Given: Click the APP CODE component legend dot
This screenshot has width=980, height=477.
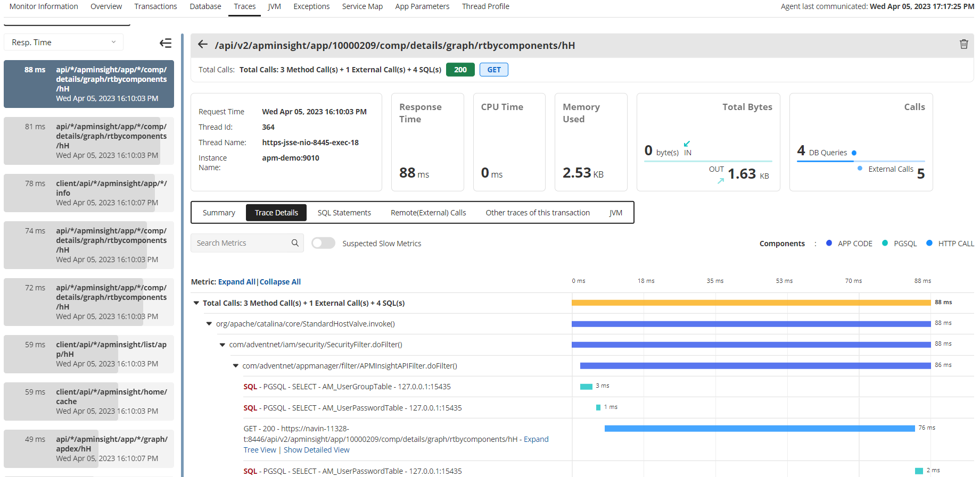Looking at the screenshot, I should pyautogui.click(x=829, y=243).
